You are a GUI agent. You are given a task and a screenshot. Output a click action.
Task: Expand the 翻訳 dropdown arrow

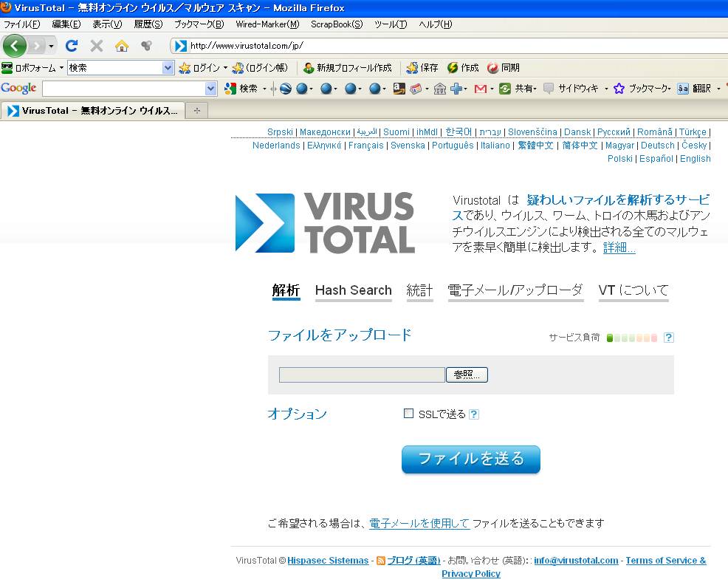click(718, 88)
